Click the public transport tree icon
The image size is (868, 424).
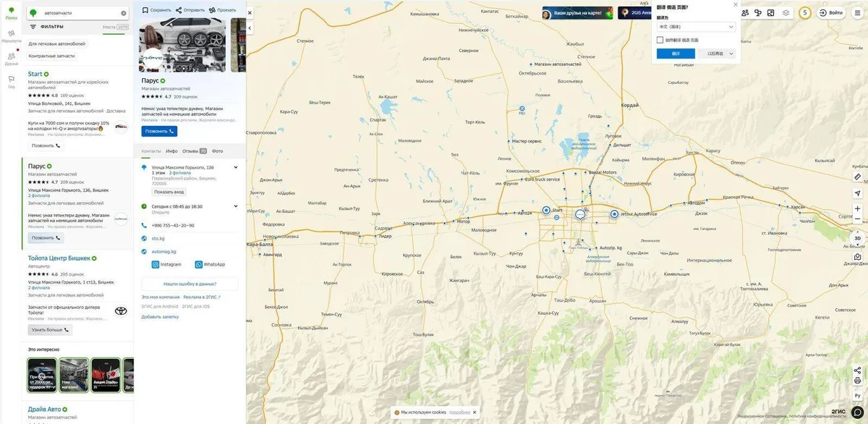pyautogui.click(x=758, y=12)
